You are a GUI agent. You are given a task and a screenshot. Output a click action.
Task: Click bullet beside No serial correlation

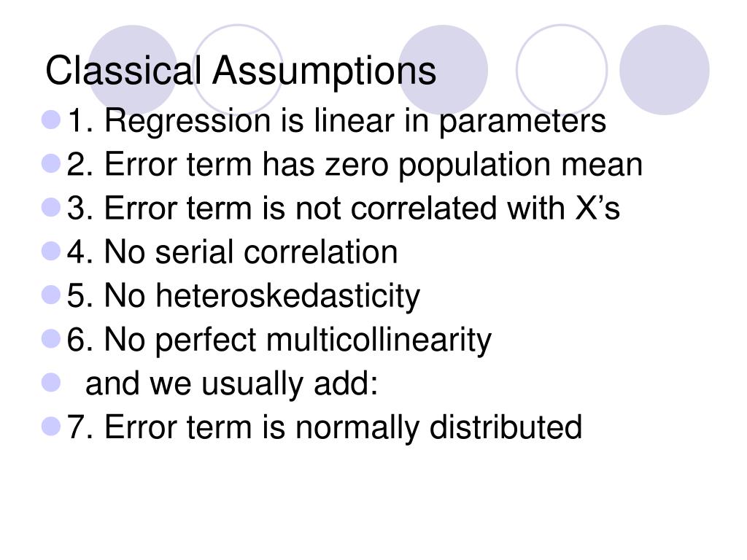51,251
